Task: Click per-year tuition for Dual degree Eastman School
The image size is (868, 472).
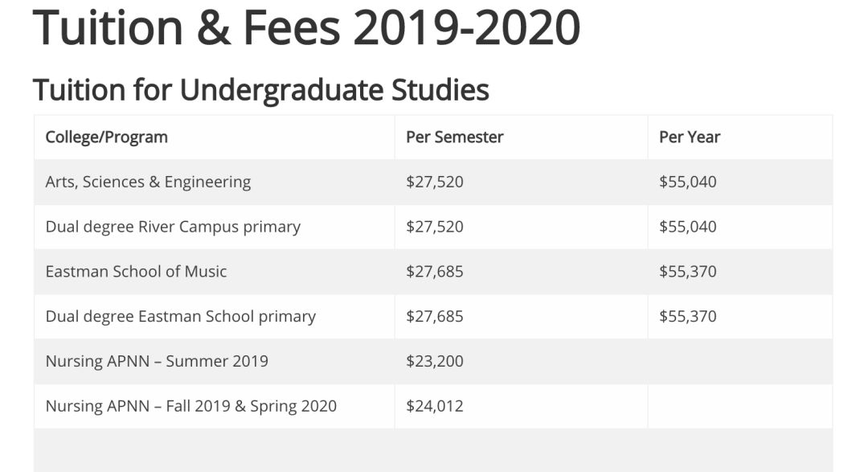Action: tap(687, 317)
